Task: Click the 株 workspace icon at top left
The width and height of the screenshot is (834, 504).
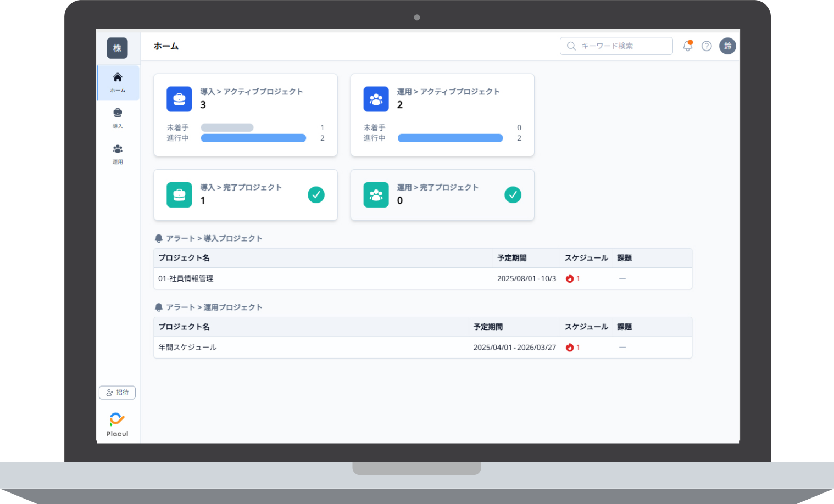Action: click(x=117, y=48)
